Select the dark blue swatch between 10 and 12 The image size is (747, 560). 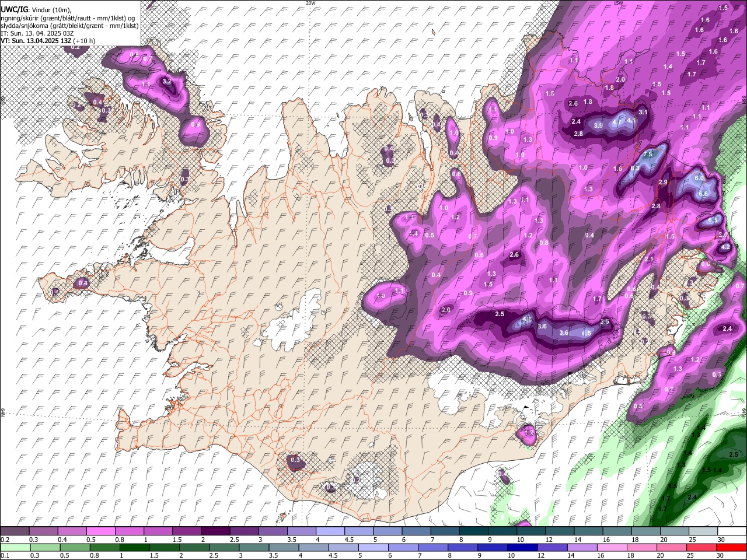coord(523,548)
